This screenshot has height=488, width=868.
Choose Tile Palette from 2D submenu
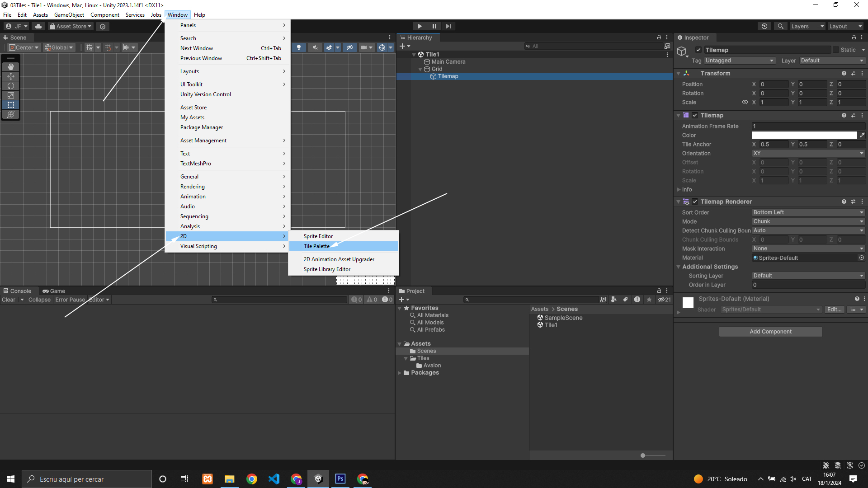(x=316, y=246)
